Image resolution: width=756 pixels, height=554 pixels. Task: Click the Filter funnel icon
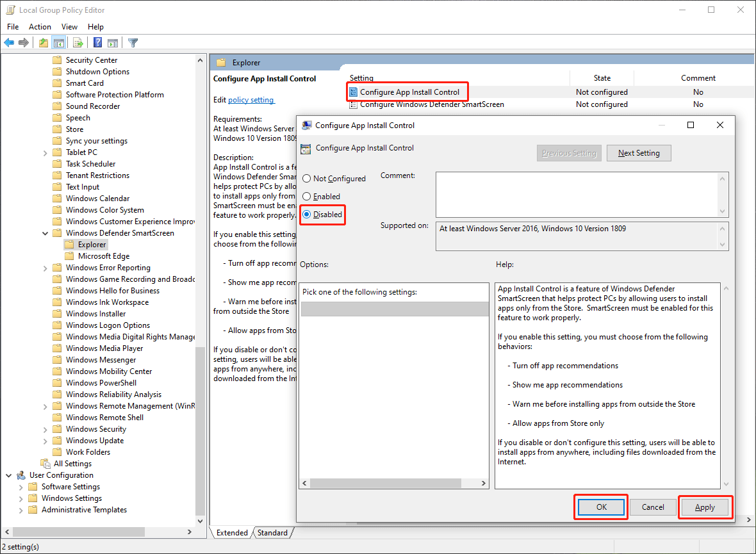(x=133, y=43)
